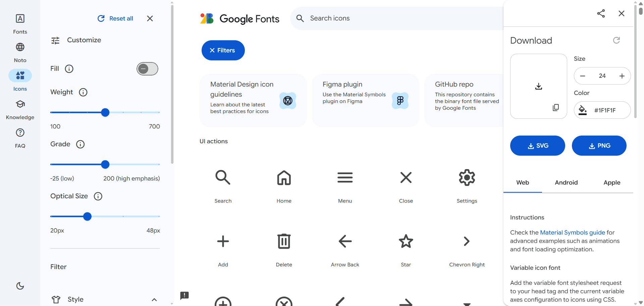Toggle the Fill switch
644x306 pixels.
pos(147,69)
